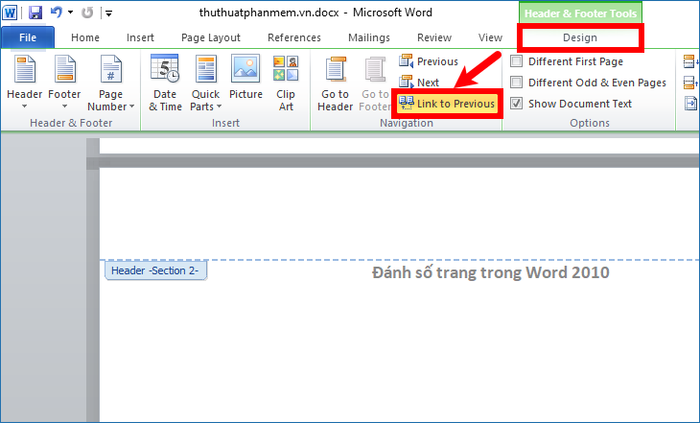Viewport: 700px width, 423px height.
Task: Open the Quick Parts dropdown
Action: coord(205,82)
